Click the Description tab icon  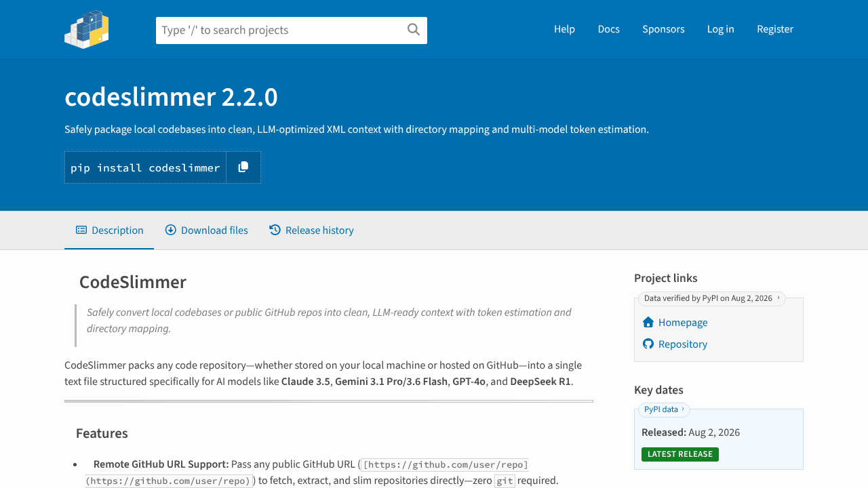point(81,230)
